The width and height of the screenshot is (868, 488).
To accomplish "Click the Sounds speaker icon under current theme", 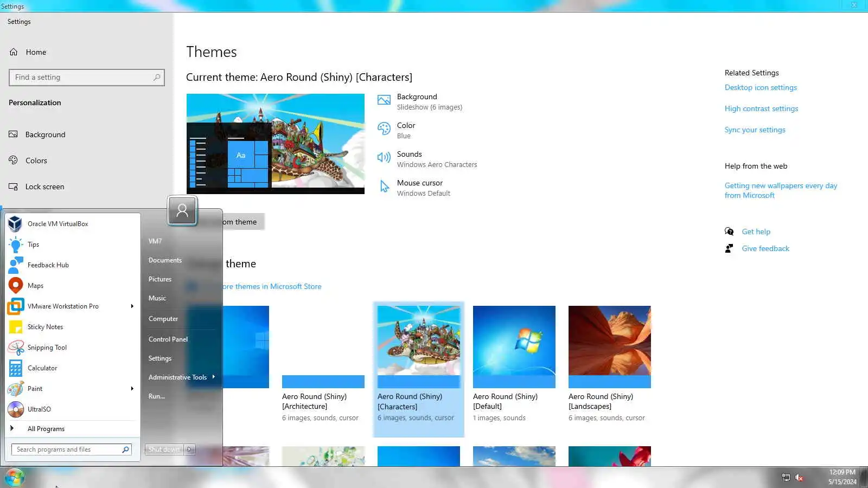I will (384, 158).
